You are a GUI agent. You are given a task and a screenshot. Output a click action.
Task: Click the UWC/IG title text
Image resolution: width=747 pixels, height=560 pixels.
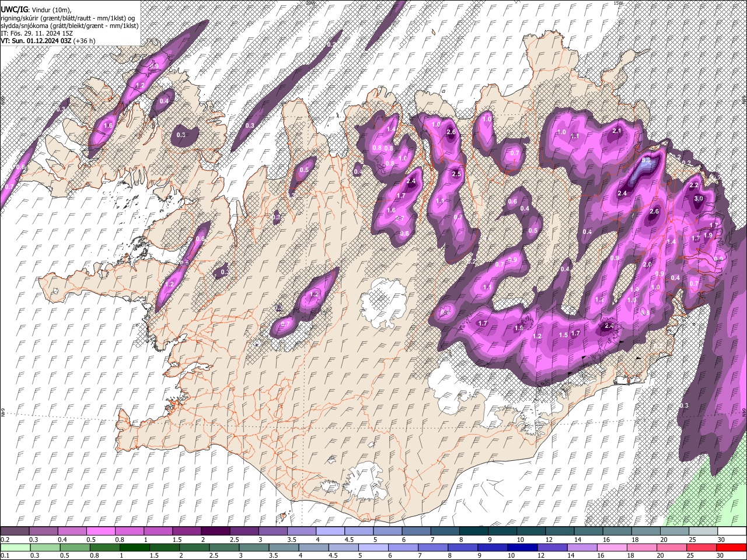coord(13,10)
